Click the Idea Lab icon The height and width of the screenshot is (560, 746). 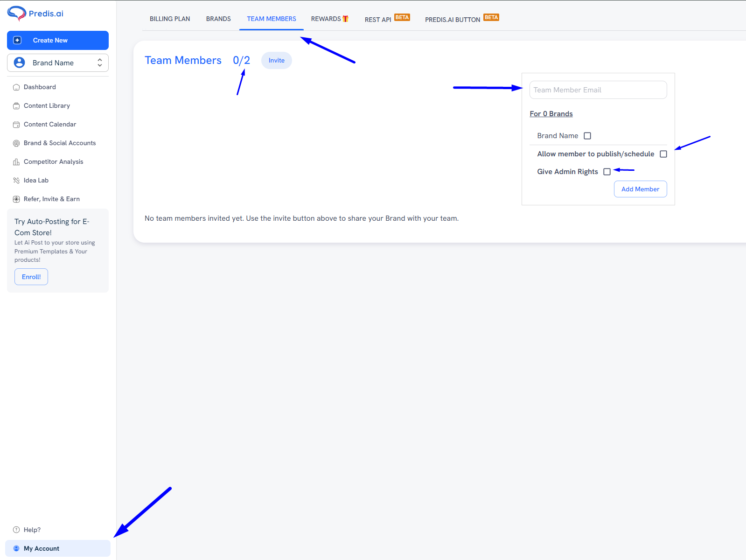click(x=16, y=181)
